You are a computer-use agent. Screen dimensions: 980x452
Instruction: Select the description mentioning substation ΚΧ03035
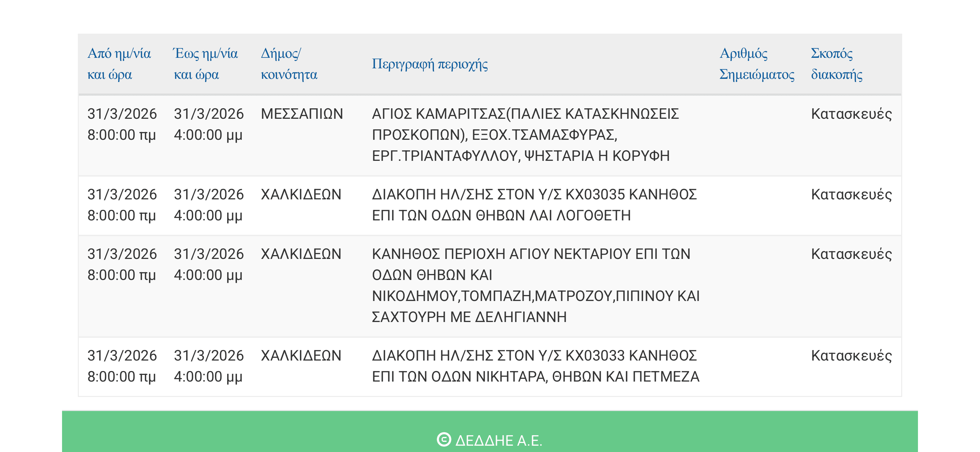point(534,205)
